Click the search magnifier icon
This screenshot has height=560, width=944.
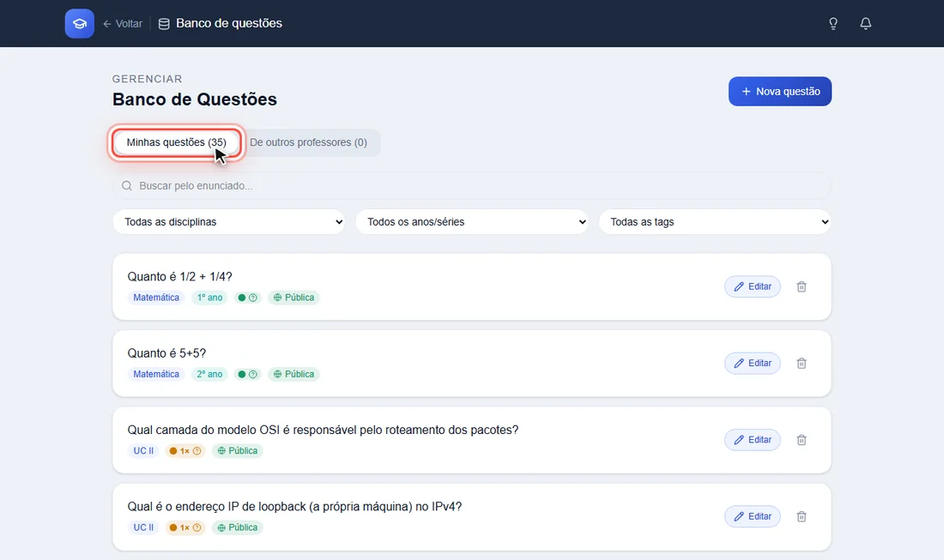[x=126, y=186]
